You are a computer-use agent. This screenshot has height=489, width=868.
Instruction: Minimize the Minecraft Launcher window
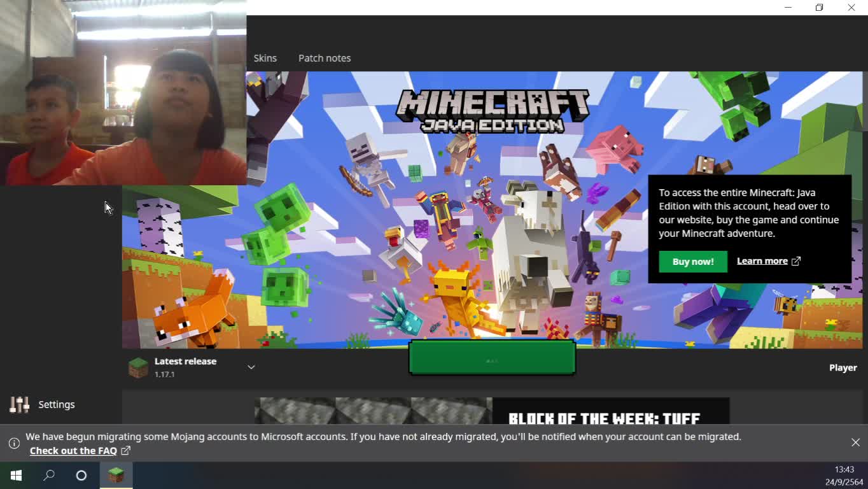[x=788, y=8]
